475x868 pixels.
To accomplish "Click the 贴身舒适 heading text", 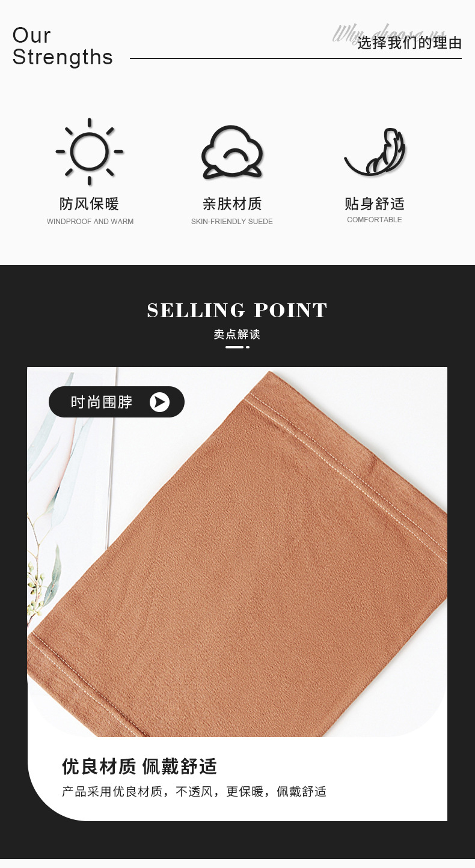I will click(375, 204).
